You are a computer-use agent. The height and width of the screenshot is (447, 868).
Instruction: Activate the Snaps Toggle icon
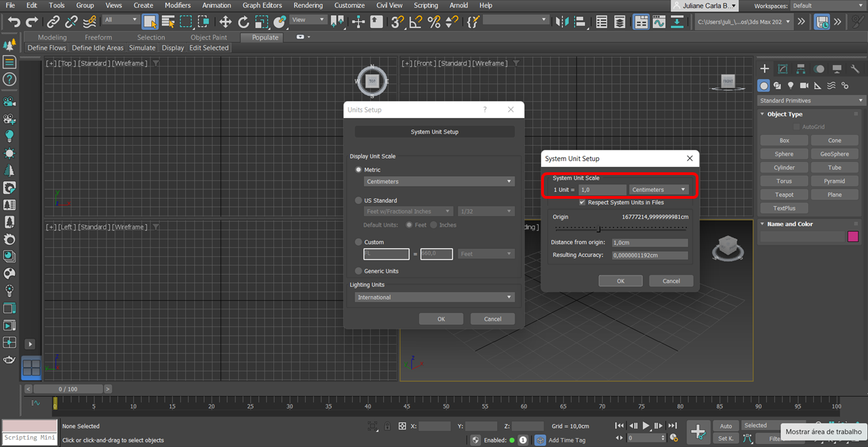pos(396,21)
